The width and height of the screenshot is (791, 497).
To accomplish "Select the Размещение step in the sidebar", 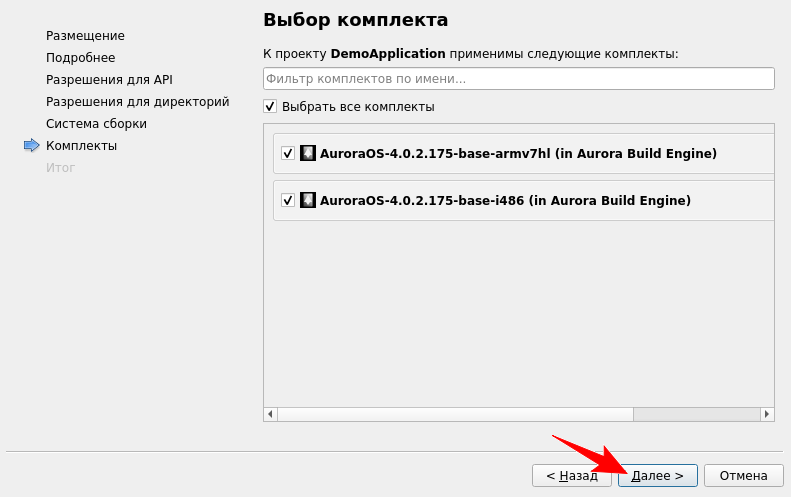I will click(85, 36).
